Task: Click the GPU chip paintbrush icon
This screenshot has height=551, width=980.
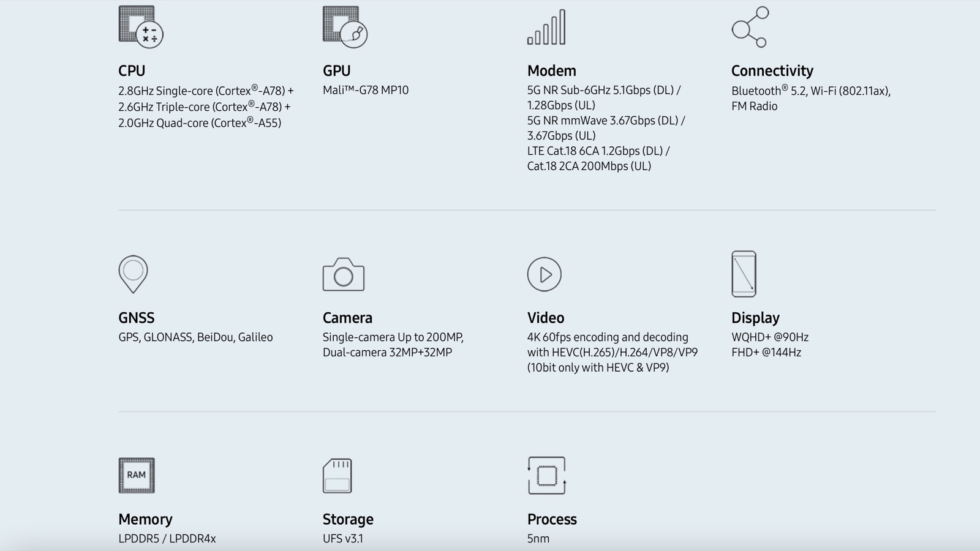Action: pyautogui.click(x=345, y=27)
